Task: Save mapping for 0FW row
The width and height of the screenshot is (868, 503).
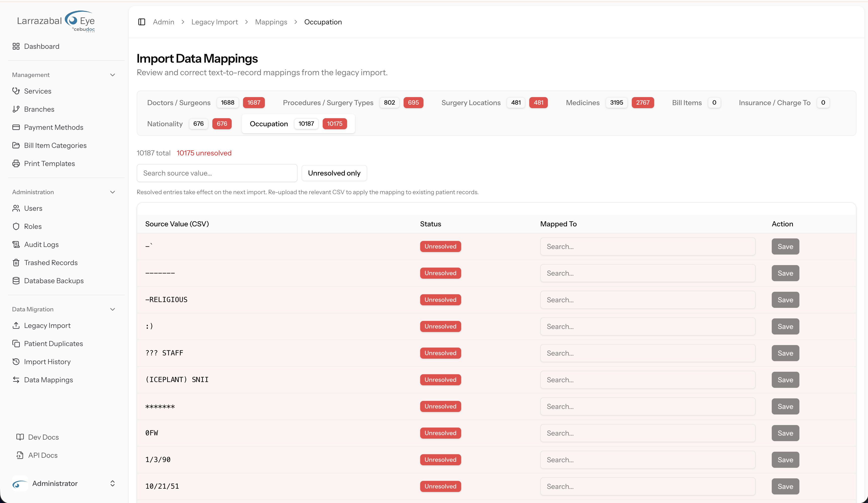Action: [x=785, y=433]
